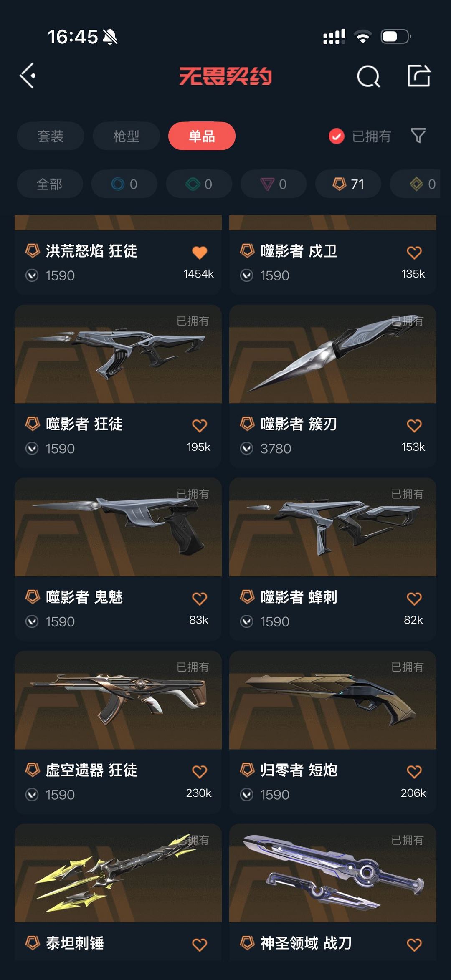Image resolution: width=451 pixels, height=980 pixels.
Task: Open the 归零者 短炮 weapon image
Action: [333, 700]
